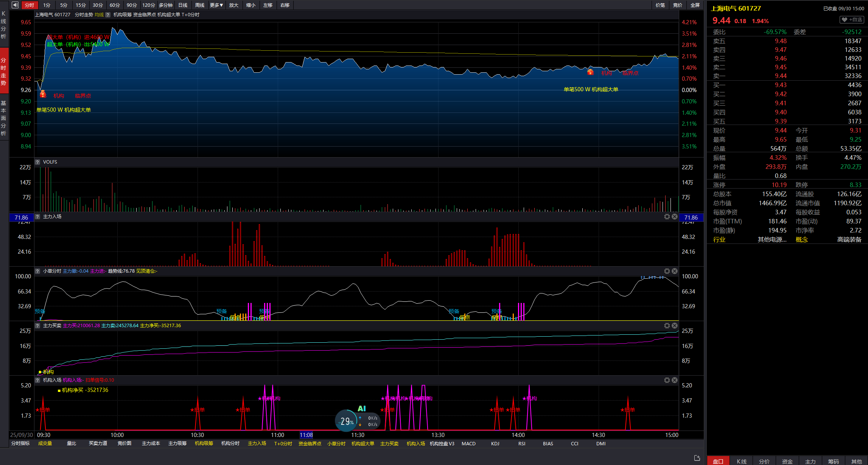Switch to 5分 minute period
The height and width of the screenshot is (465, 868).
click(x=64, y=5)
